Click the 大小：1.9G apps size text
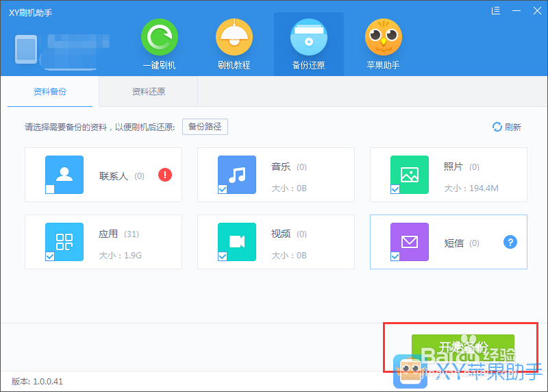This screenshot has height=392, width=548. tap(121, 255)
